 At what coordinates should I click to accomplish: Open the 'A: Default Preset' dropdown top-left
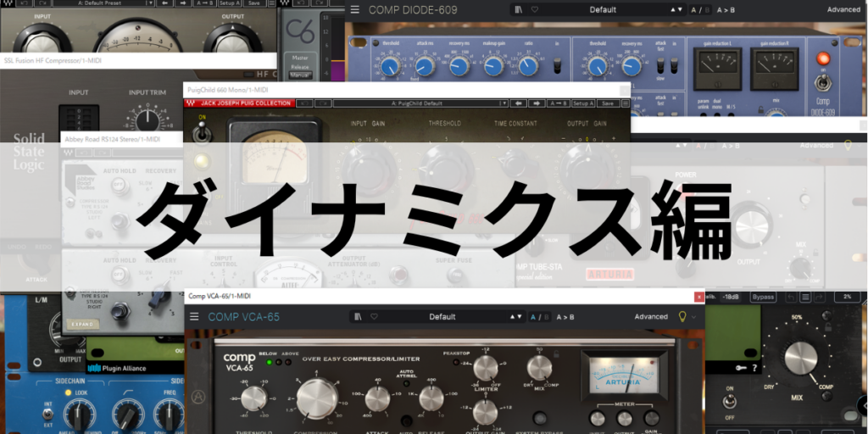pyautogui.click(x=103, y=3)
